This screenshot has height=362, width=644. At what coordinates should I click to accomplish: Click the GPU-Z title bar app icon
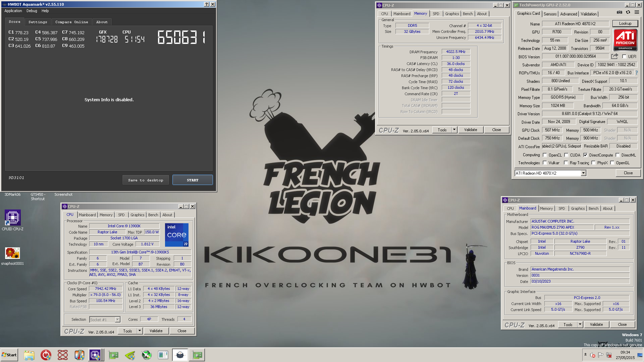coord(516,5)
